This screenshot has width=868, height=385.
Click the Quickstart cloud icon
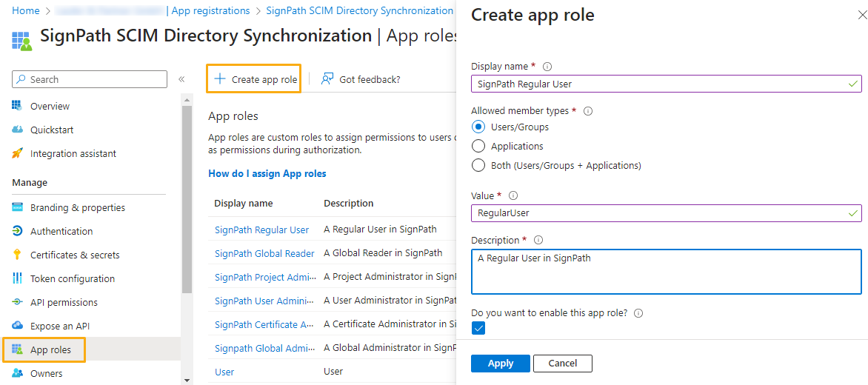click(x=17, y=130)
